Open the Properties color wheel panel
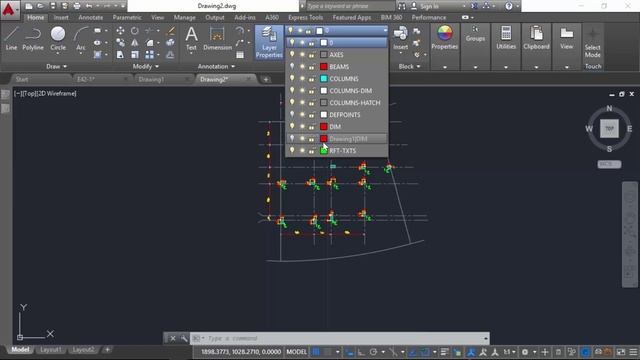Screen dimensions: 640x360 (444, 38)
